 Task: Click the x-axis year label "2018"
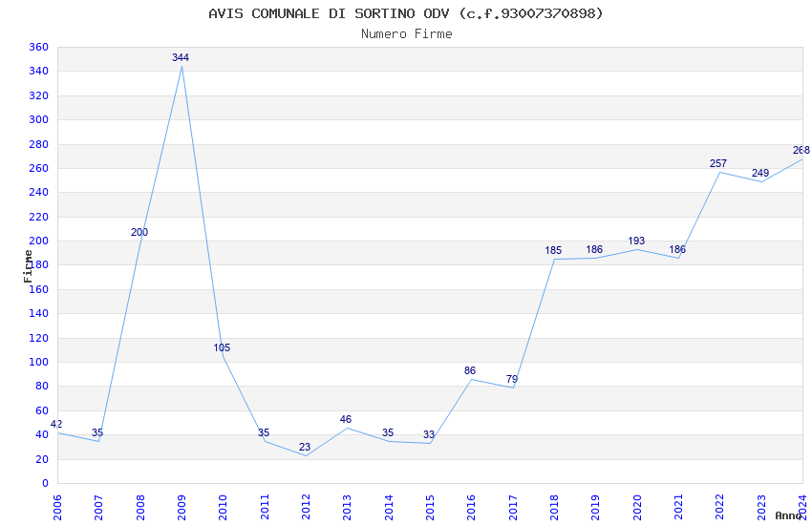[554, 508]
